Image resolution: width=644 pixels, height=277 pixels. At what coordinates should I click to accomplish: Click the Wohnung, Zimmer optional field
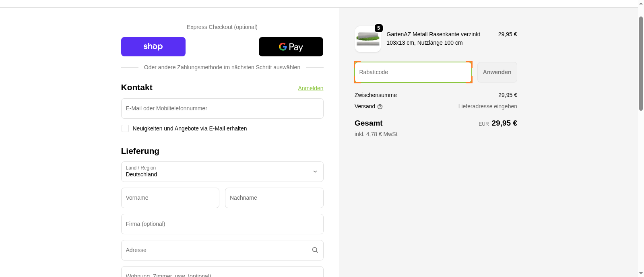222,274
